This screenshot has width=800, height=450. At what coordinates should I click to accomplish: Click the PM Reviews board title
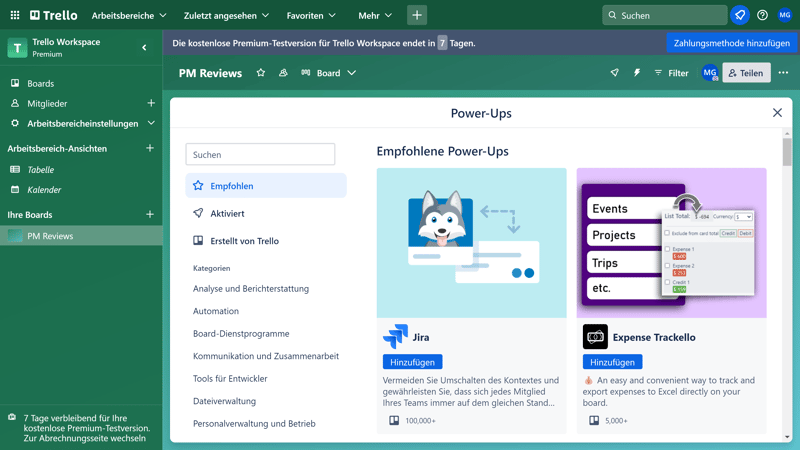(x=210, y=73)
